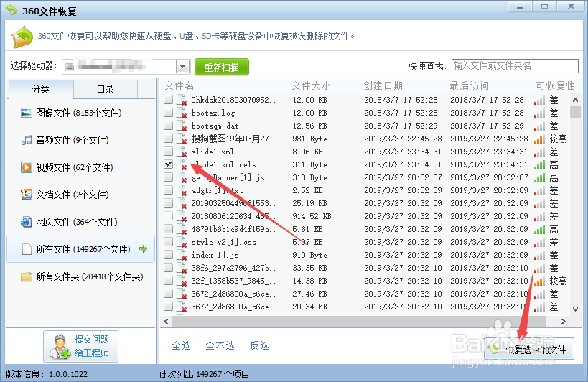588x382 pixels.
Task: Select the 文档文件 document icon
Action: pyautogui.click(x=27, y=195)
